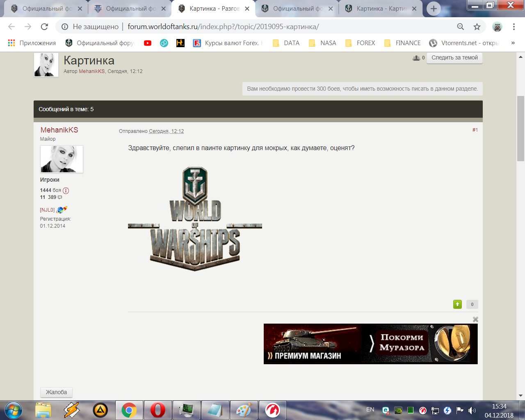Close the active Картинка - Разговоры tab
The image size is (525, 420).
point(247,9)
